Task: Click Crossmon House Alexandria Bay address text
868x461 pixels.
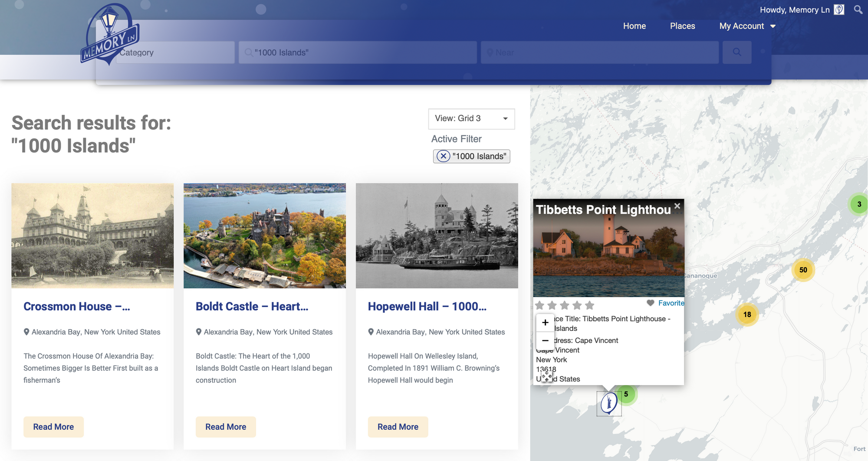Action: click(x=96, y=332)
